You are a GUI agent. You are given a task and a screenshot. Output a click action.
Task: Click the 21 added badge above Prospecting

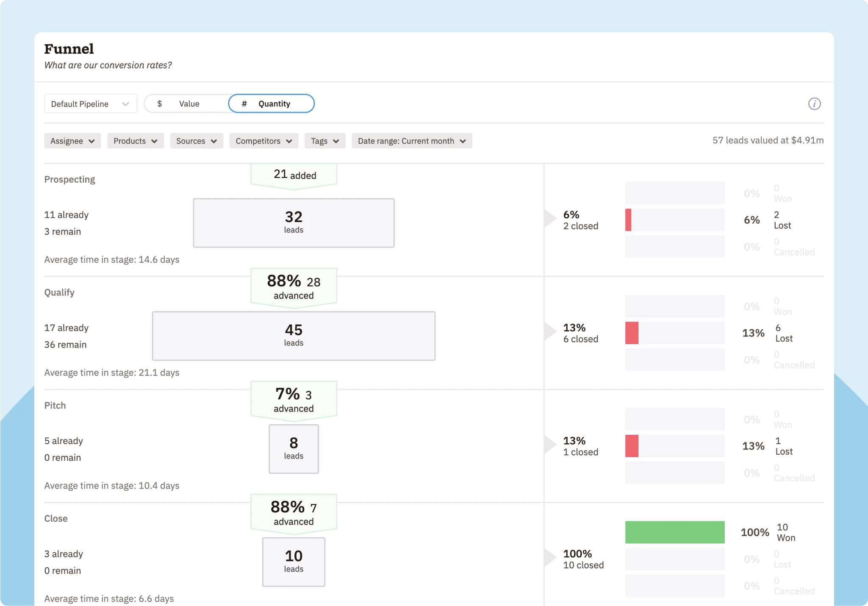[293, 174]
